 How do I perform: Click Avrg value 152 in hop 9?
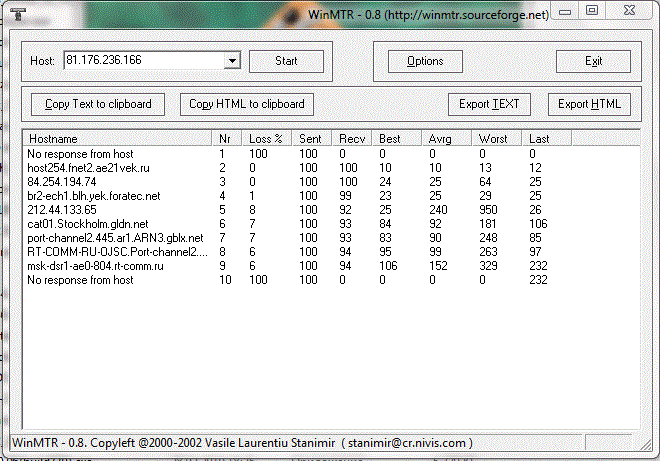(x=438, y=266)
